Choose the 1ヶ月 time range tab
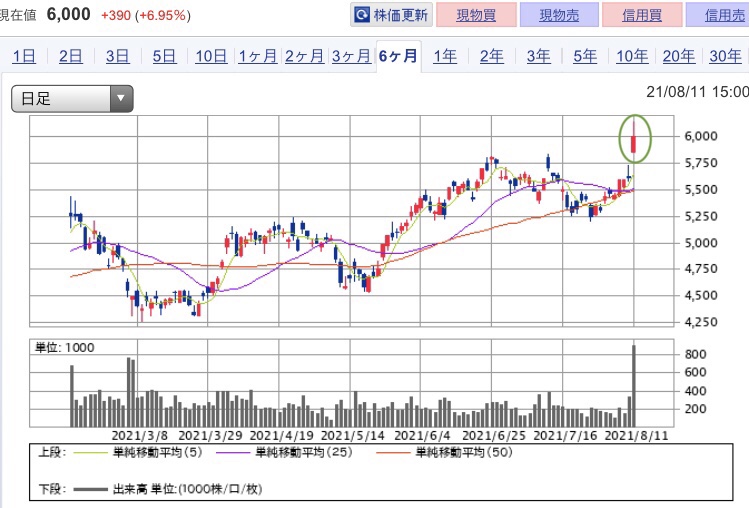Screen dimensions: 749x508 [x=257, y=56]
